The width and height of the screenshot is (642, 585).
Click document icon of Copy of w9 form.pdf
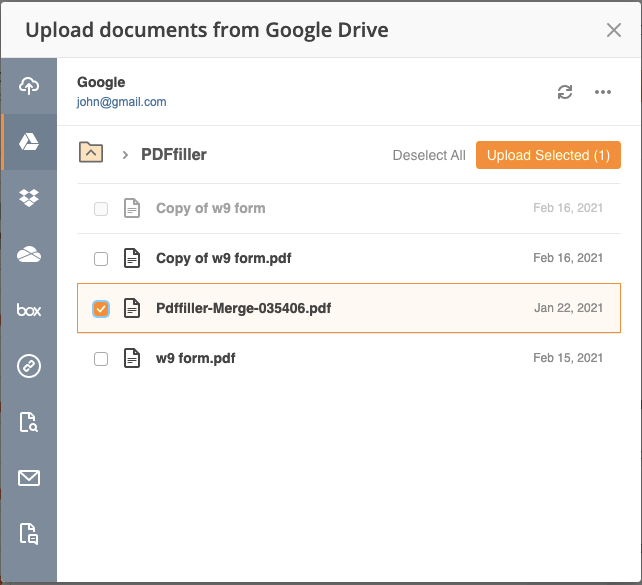[132, 258]
